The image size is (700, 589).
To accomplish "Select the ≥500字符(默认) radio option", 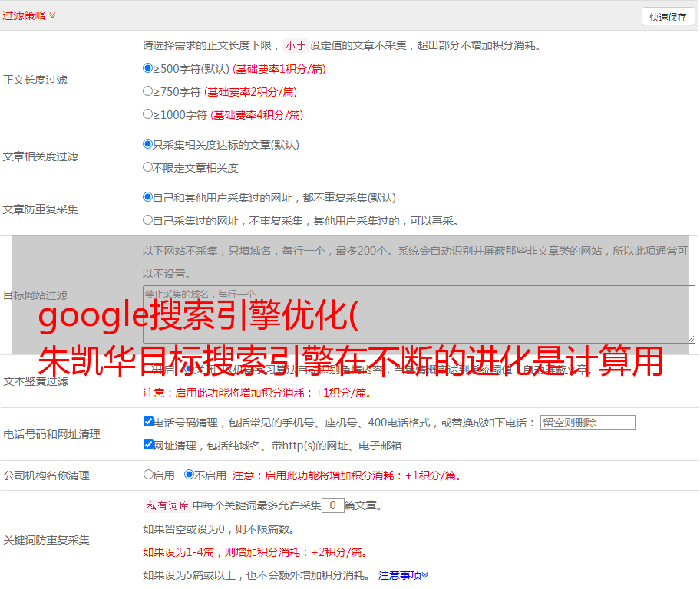I will [x=147, y=68].
